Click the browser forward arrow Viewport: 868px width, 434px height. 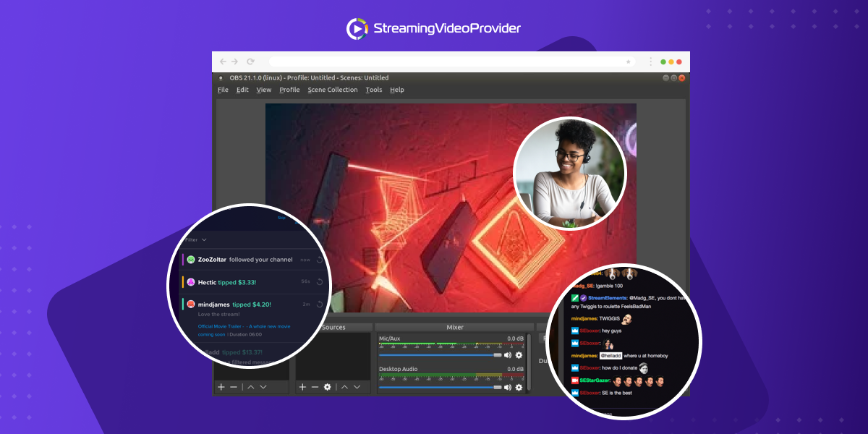tap(234, 62)
